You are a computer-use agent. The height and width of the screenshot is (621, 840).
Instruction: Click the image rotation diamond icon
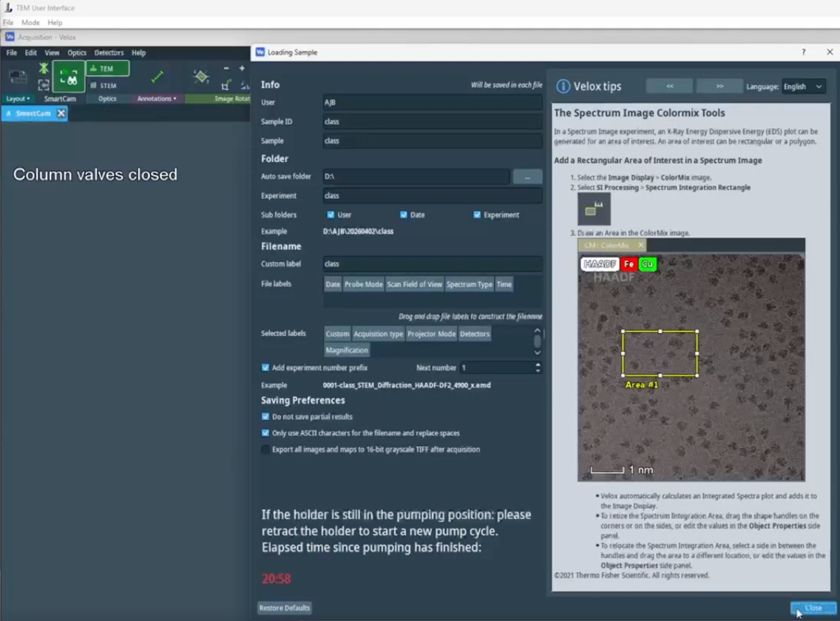click(201, 76)
